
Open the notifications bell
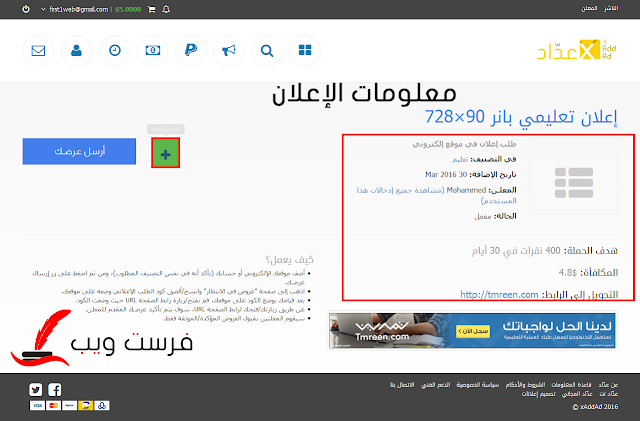pos(166,9)
